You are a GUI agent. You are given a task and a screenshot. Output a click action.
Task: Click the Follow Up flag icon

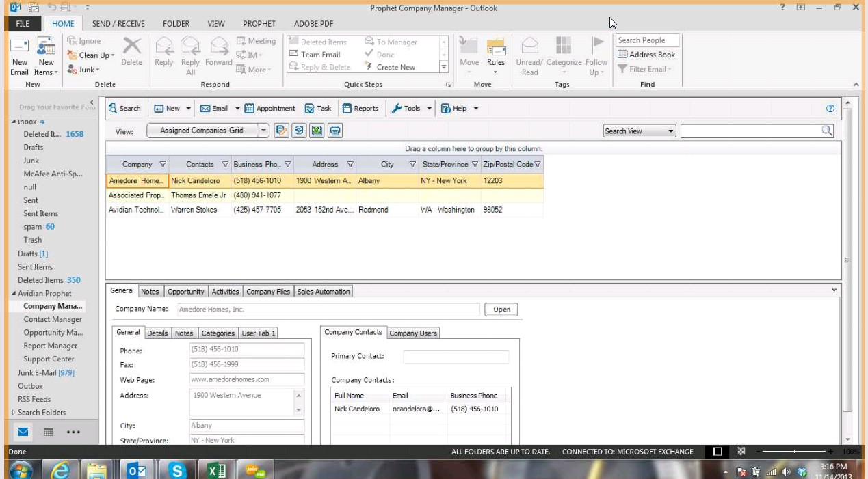pyautogui.click(x=596, y=46)
